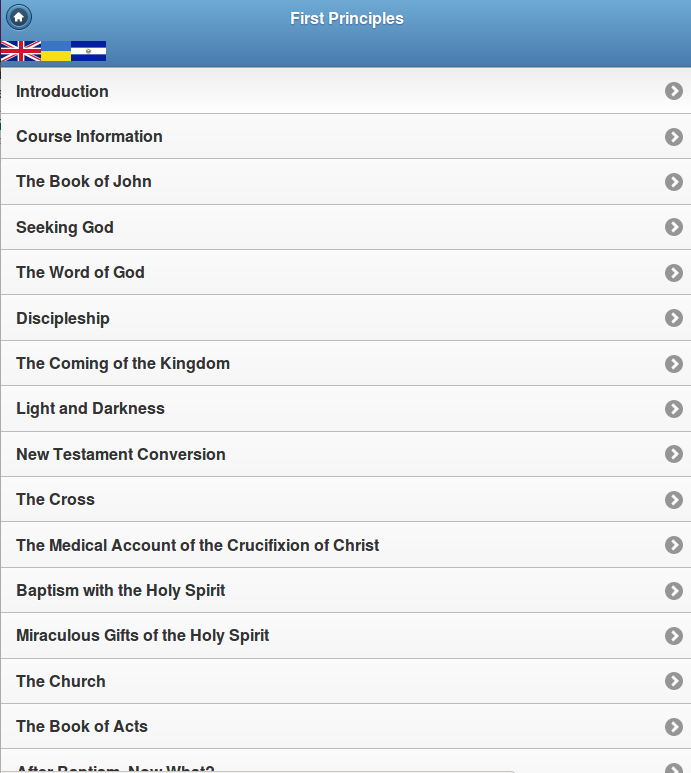
Task: Click arrow icon next to Discipleship
Action: 674,318
